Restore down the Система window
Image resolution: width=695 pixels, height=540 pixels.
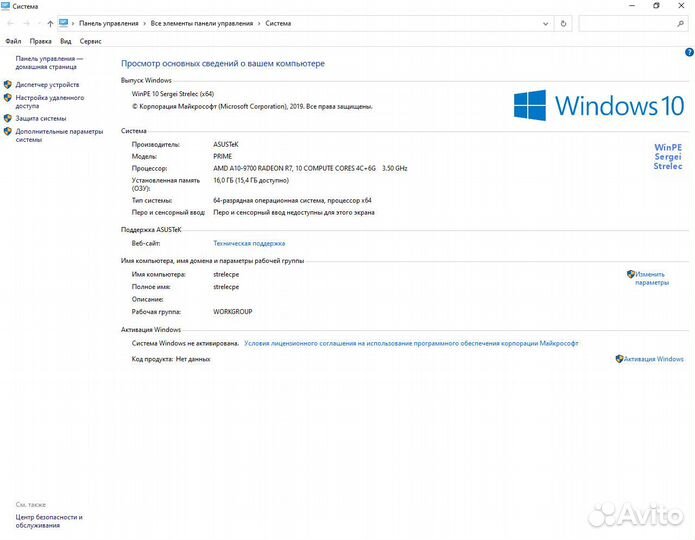click(656, 6)
